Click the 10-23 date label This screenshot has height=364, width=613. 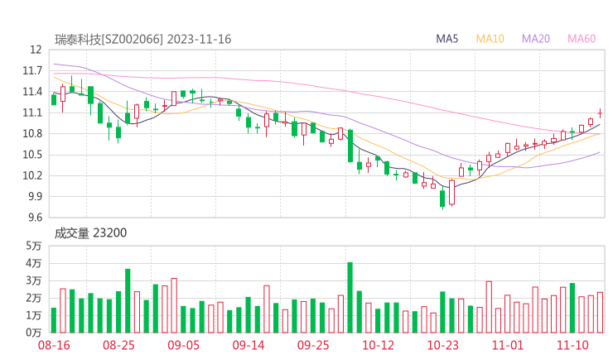pos(443,345)
